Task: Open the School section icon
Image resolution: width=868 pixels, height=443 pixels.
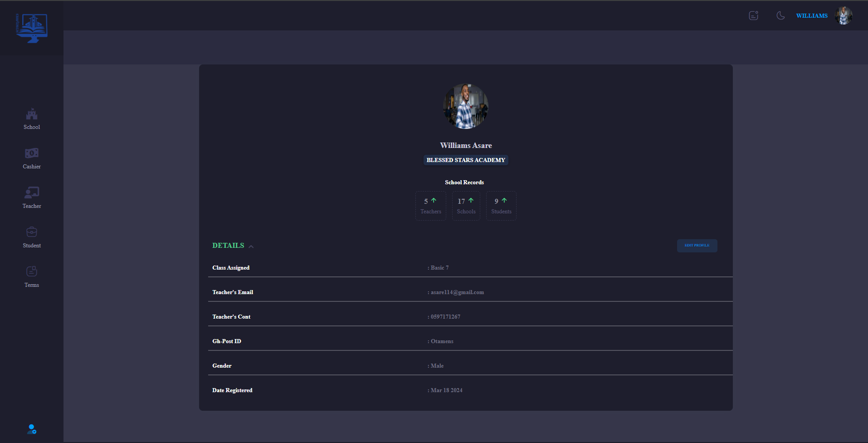Action: [x=32, y=114]
